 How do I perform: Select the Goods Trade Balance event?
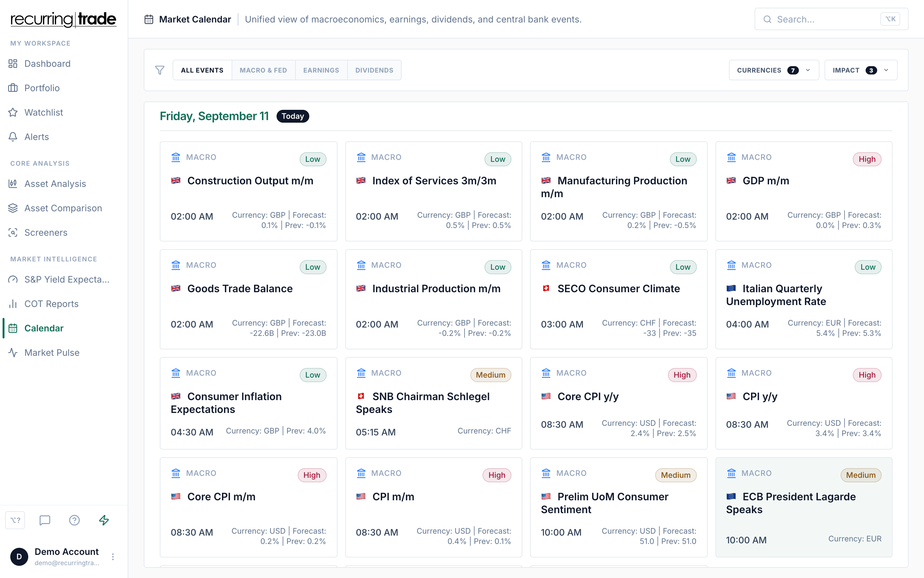coord(249,299)
